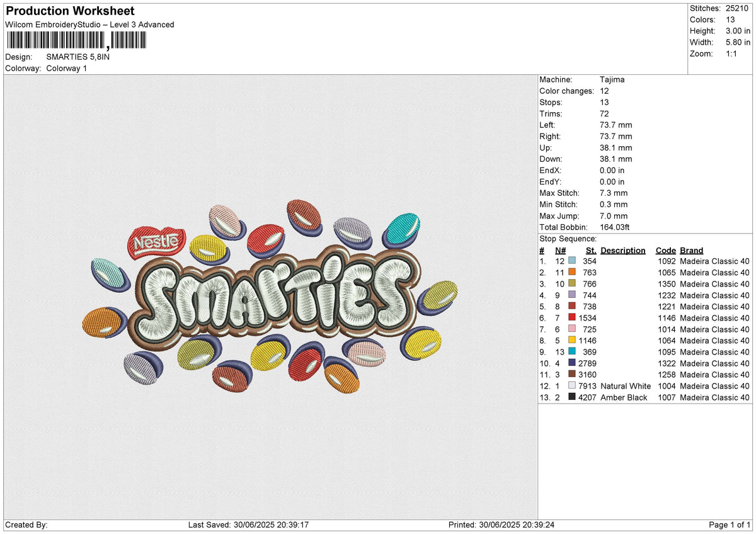Viewport: 756px width, 534px height.
Task: Click the "Amber Black" description
Action: [624, 397]
